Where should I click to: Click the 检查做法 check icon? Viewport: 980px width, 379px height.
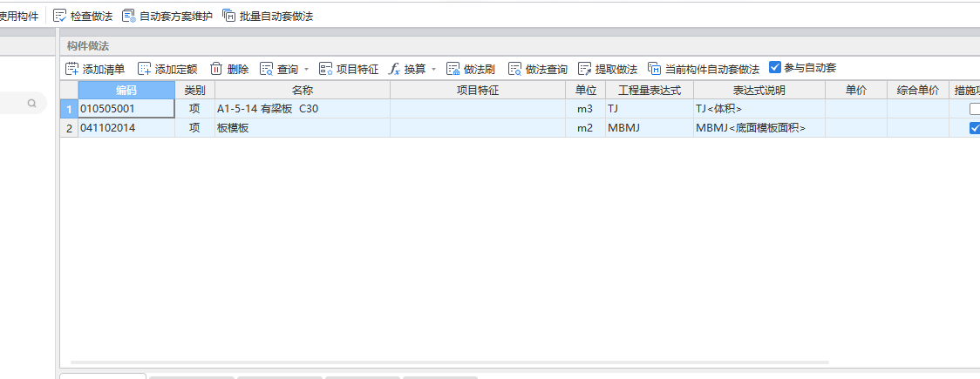tap(60, 17)
